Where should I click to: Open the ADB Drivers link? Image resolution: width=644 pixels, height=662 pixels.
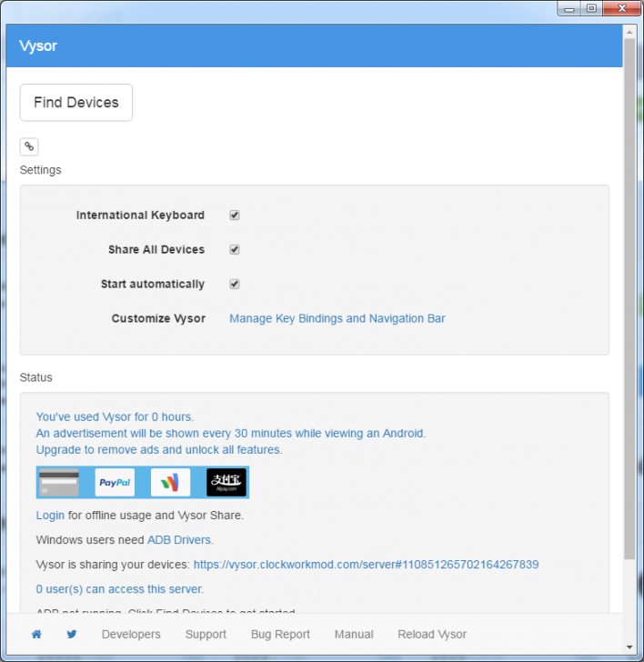[179, 540]
